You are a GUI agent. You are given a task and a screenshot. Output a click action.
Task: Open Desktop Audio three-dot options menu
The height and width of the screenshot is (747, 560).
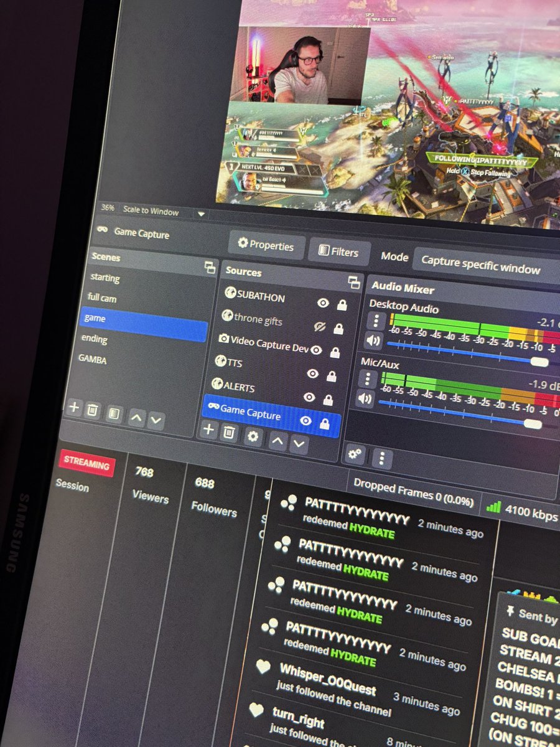tap(376, 321)
